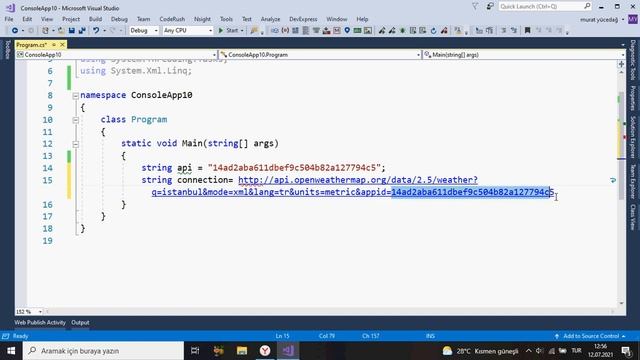
Task: Open the DevExpress menu
Action: 303,19
